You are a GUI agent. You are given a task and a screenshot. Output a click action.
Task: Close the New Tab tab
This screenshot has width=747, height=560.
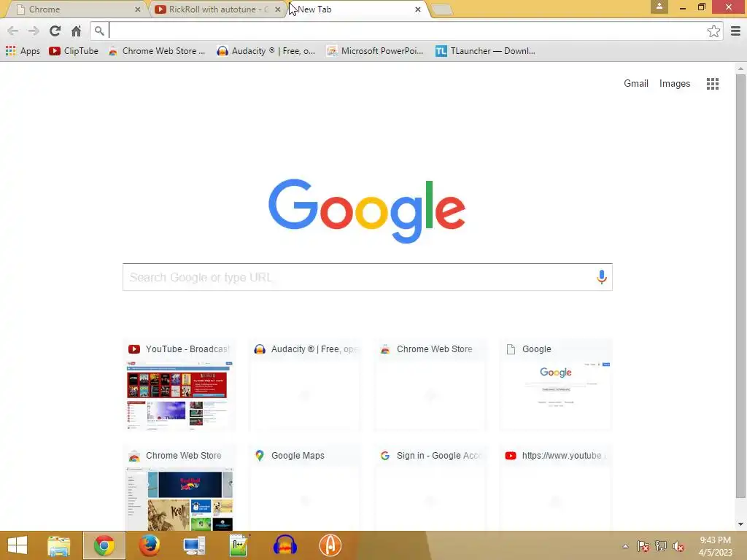pyautogui.click(x=418, y=9)
